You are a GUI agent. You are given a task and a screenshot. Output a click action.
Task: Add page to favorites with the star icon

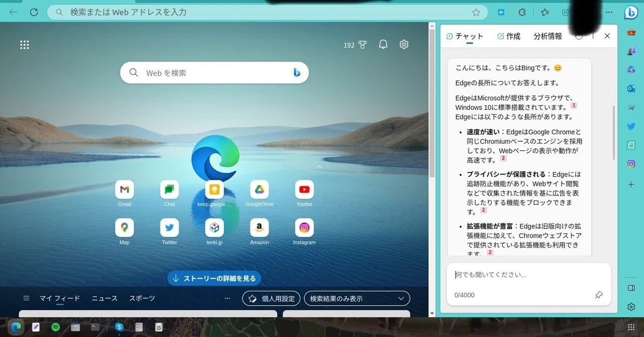476,12
